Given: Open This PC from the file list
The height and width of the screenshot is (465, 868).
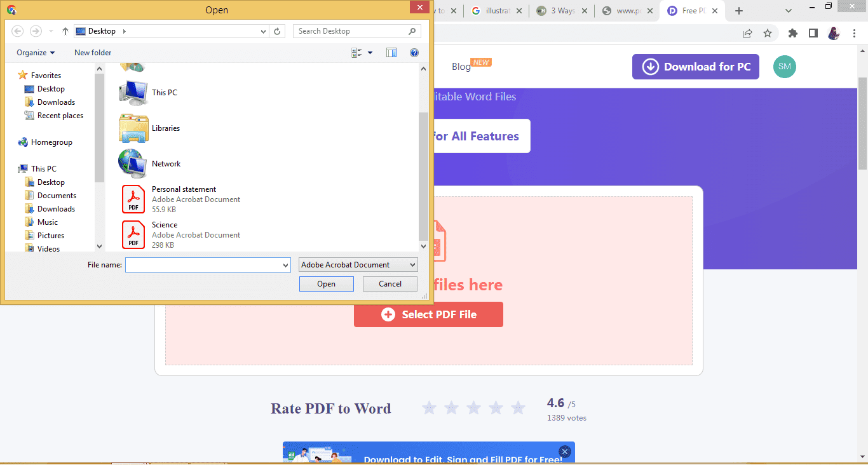Looking at the screenshot, I should point(163,92).
